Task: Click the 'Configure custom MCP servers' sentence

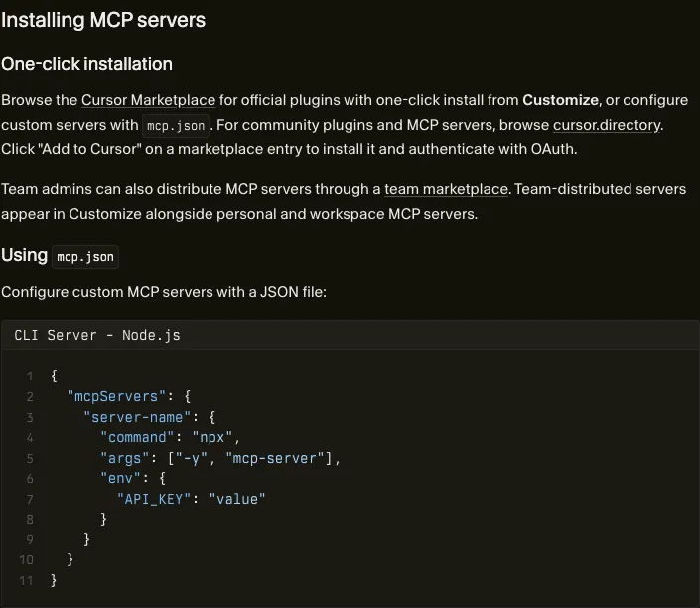Action: (164, 292)
